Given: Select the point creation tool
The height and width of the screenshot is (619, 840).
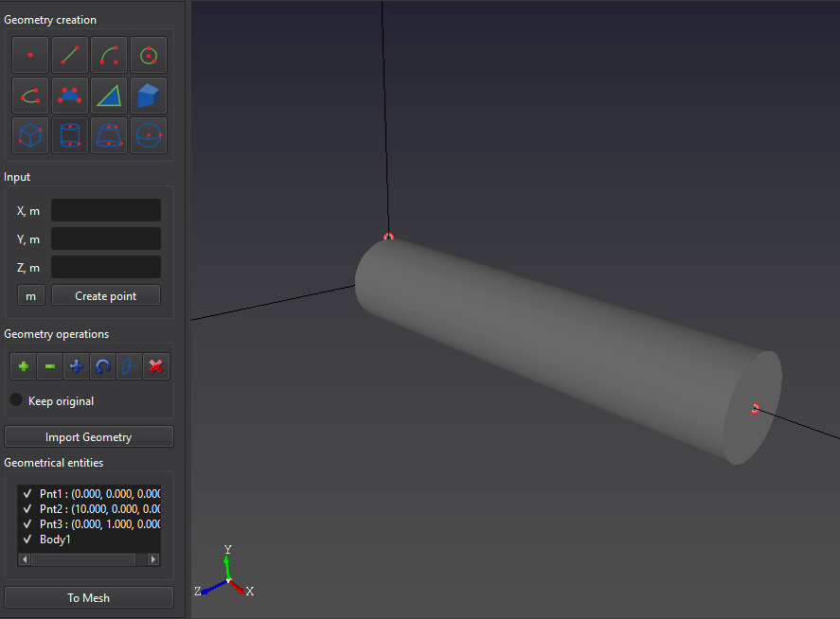Looking at the screenshot, I should 30,56.
